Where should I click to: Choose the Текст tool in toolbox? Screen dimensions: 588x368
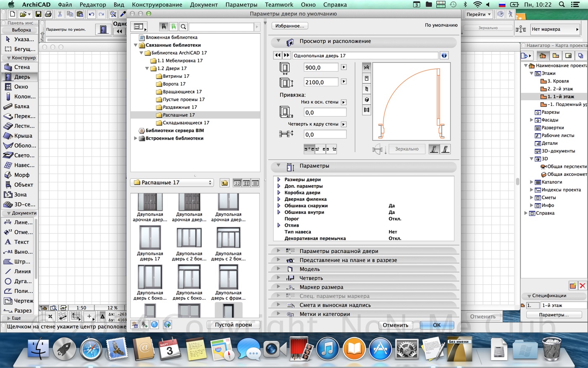pyautogui.click(x=19, y=242)
